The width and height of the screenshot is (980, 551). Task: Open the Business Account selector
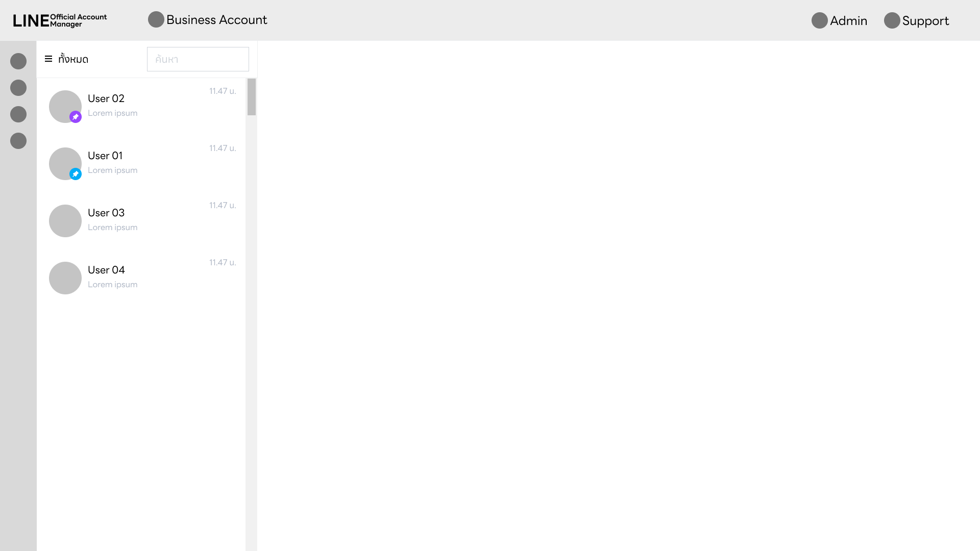coord(216,20)
